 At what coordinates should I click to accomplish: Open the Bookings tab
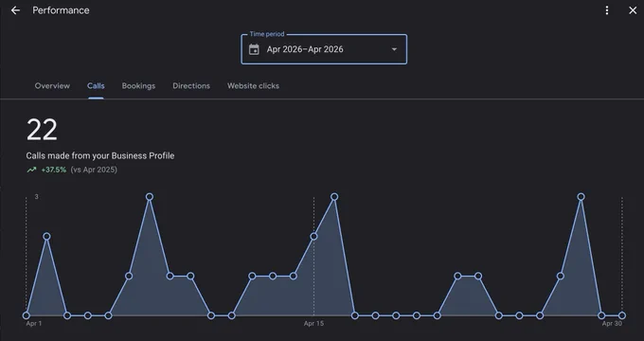coord(138,86)
